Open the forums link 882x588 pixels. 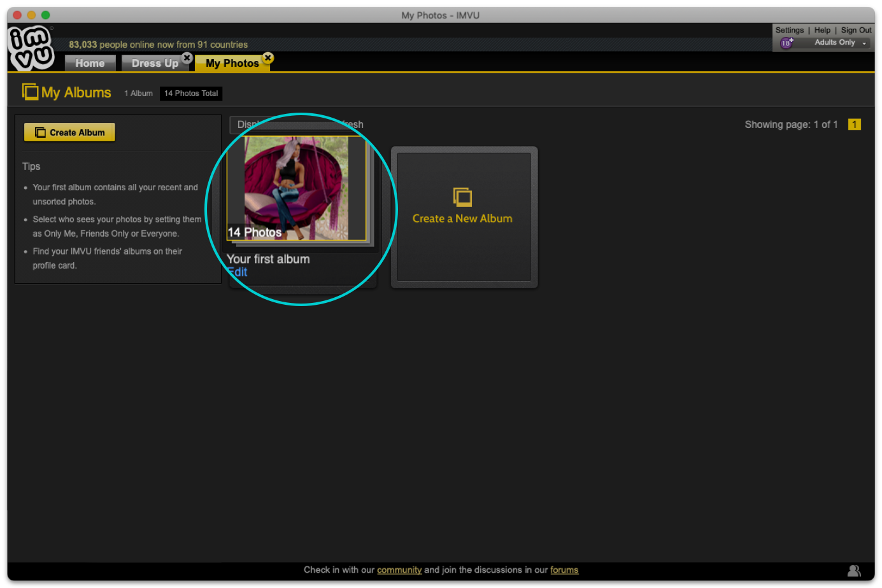(564, 570)
